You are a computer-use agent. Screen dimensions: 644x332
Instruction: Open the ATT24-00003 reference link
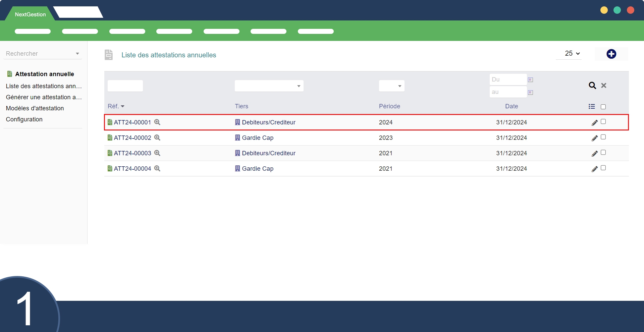coord(132,153)
